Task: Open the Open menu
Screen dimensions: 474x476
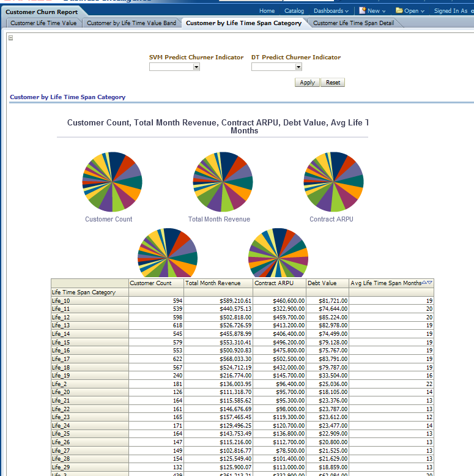Action: pyautogui.click(x=414, y=11)
